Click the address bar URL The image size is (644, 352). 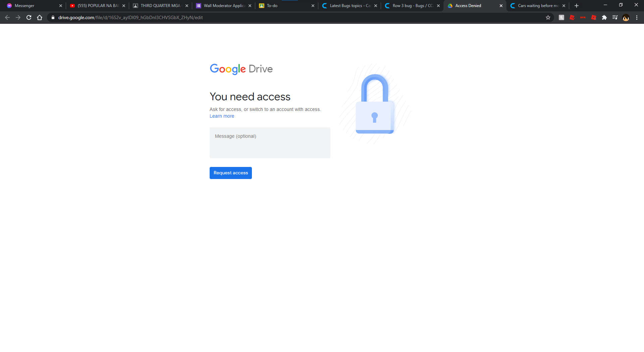(130, 17)
